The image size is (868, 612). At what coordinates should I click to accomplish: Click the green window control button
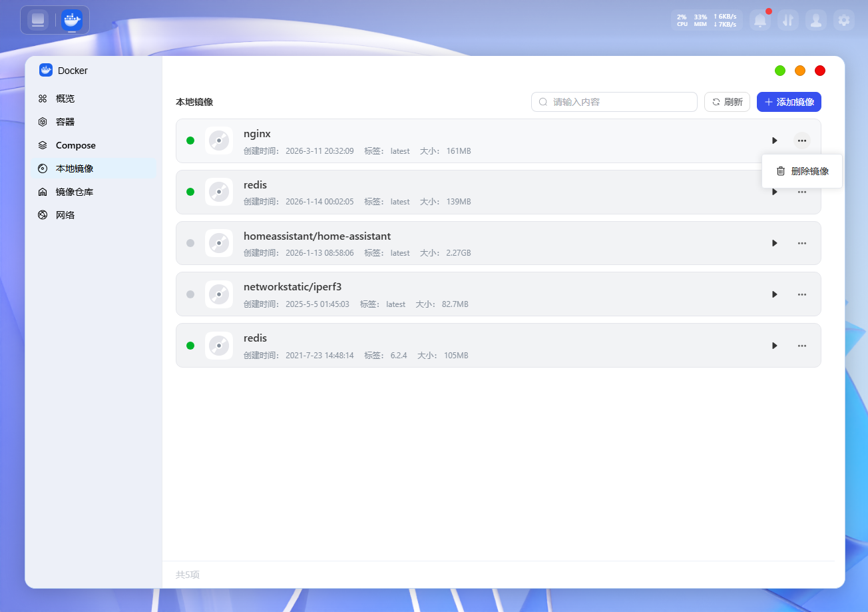tap(780, 71)
